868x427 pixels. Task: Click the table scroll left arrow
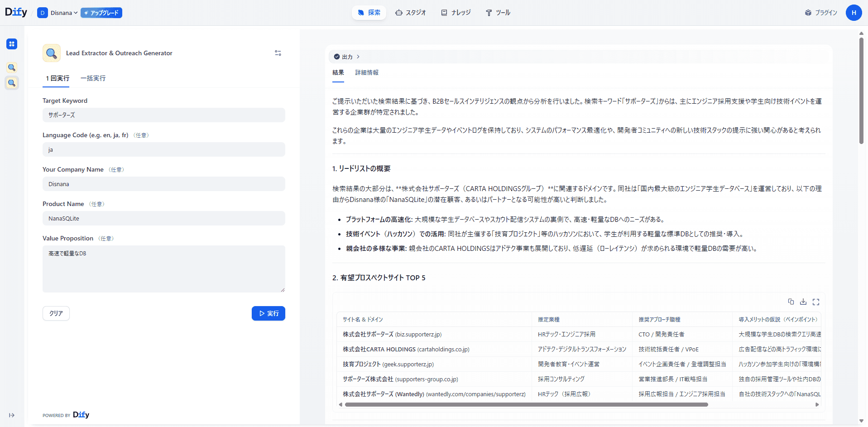(x=340, y=405)
